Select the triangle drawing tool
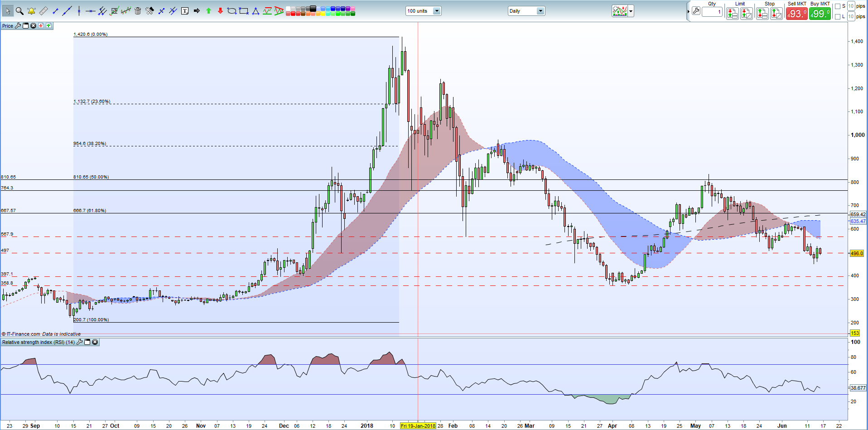868x430 pixels. pyautogui.click(x=256, y=11)
